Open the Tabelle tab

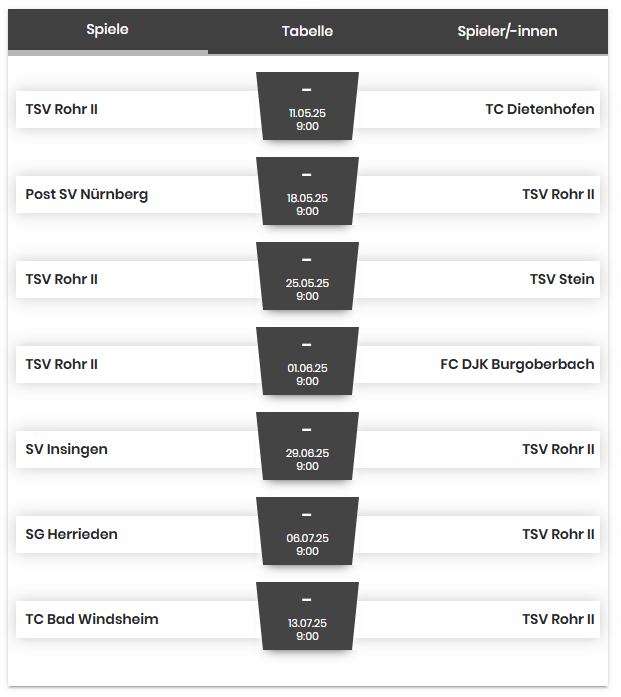coord(307,31)
